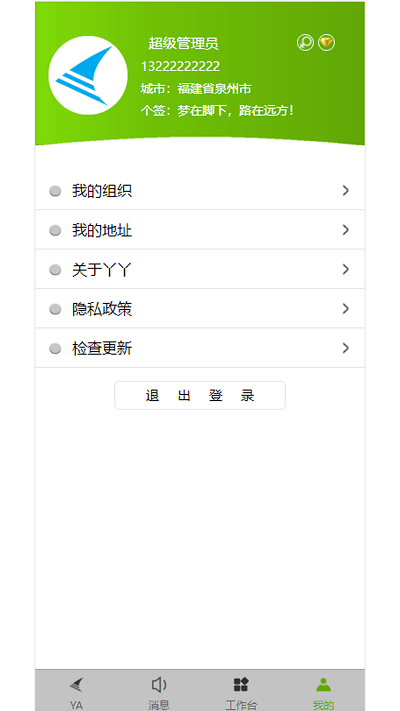Viewport: 400px width, 711px height.
Task: Click the gray dot beside 我的地址
Action: coord(55,231)
